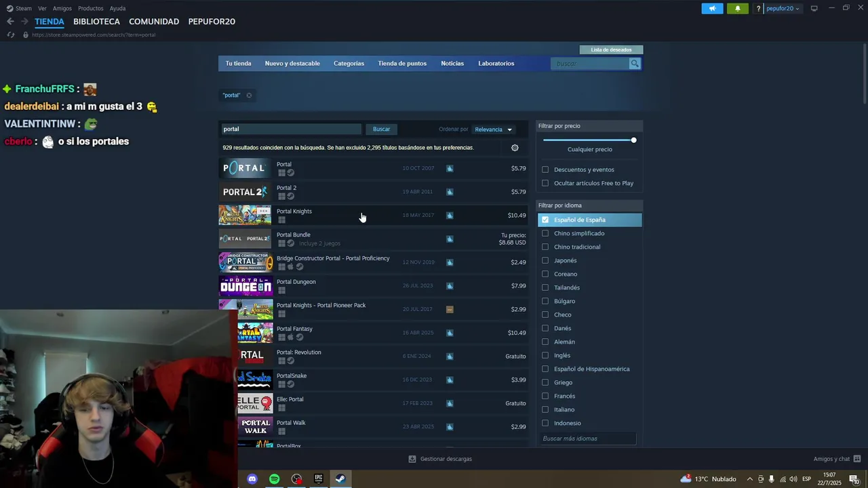The image size is (868, 488).
Task: Click the weather widget on taskbar
Action: click(x=708, y=479)
